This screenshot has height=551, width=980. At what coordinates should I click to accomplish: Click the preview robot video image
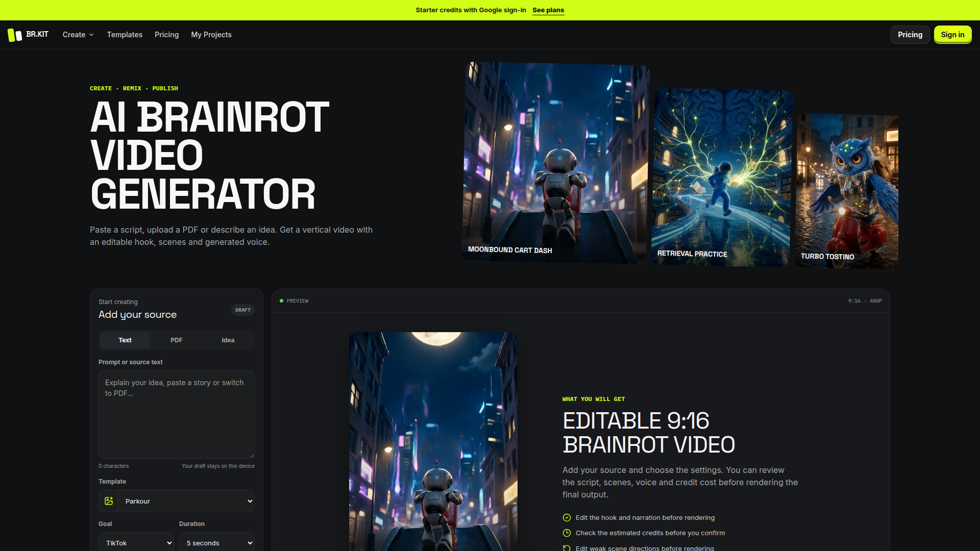[x=433, y=441]
